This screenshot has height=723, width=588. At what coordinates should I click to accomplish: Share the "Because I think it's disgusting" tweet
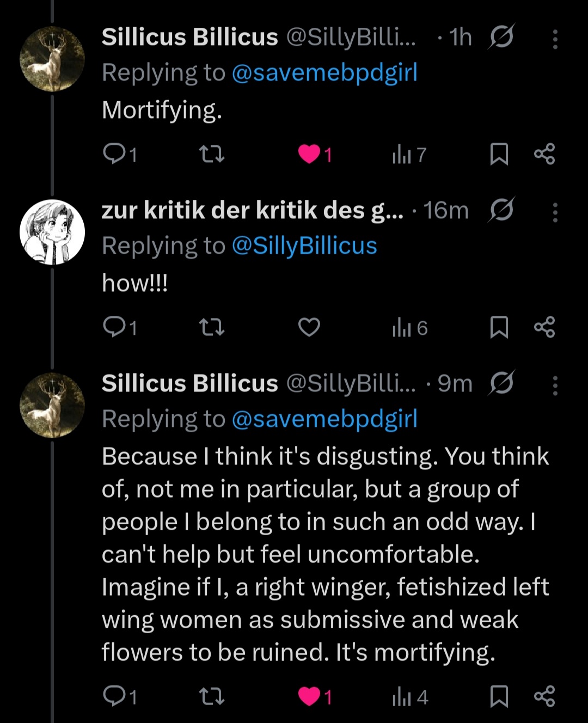(544, 696)
